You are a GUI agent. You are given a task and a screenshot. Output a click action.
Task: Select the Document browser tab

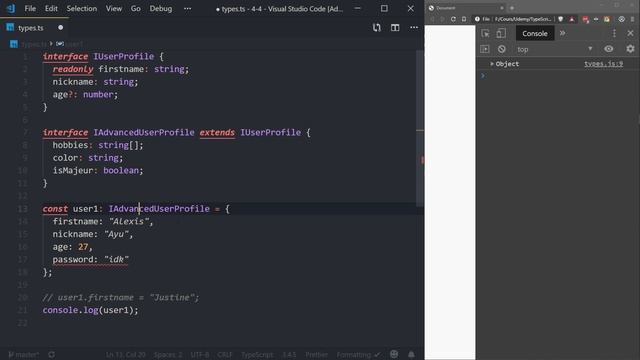pos(466,8)
